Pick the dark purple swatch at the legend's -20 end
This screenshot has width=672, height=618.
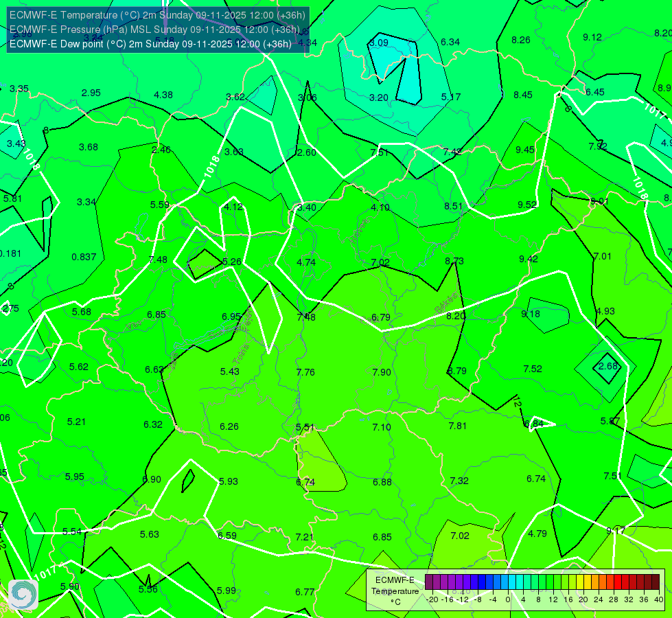click(x=428, y=582)
